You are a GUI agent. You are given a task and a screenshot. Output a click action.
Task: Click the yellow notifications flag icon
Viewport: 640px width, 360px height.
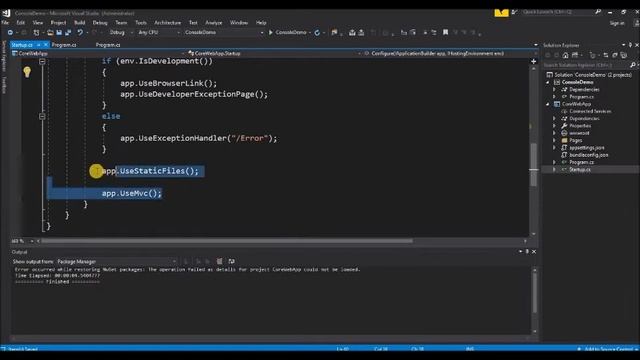501,13
